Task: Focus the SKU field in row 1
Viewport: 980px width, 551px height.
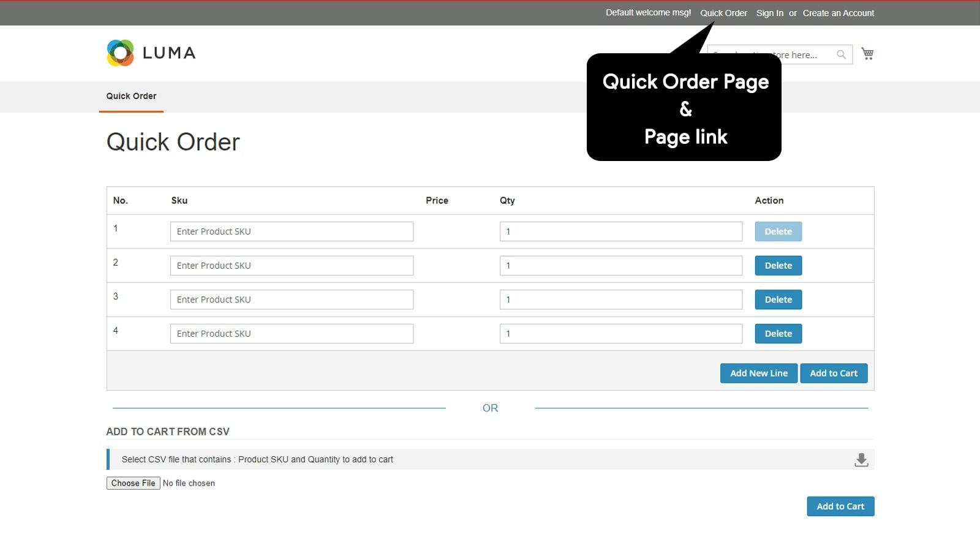Action: pos(292,231)
